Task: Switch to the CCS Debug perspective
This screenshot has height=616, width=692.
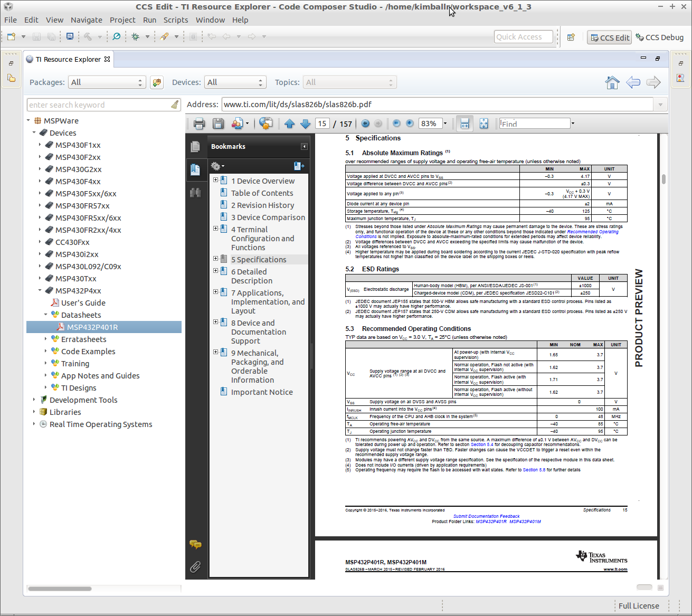Action: [659, 37]
